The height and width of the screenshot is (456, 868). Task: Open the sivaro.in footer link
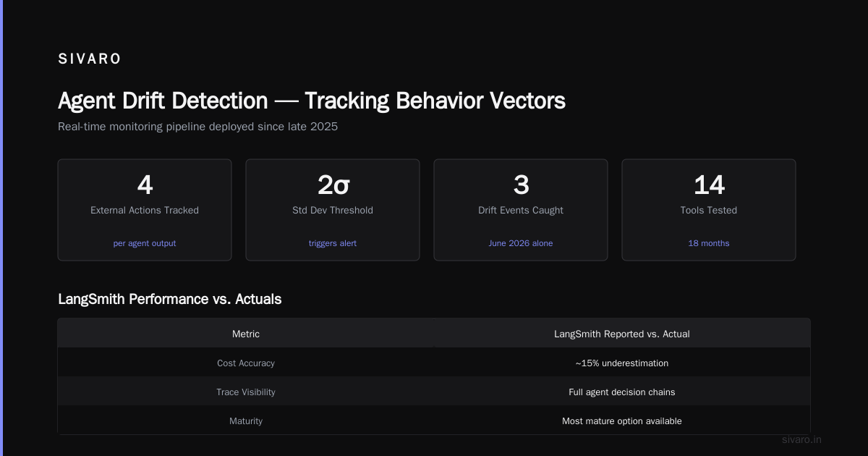(802, 439)
